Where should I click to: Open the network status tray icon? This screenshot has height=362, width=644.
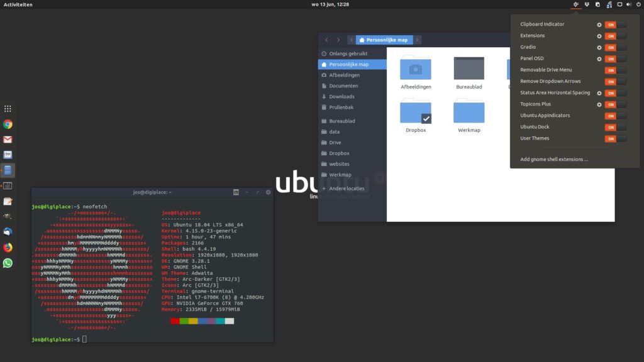[609, 4]
